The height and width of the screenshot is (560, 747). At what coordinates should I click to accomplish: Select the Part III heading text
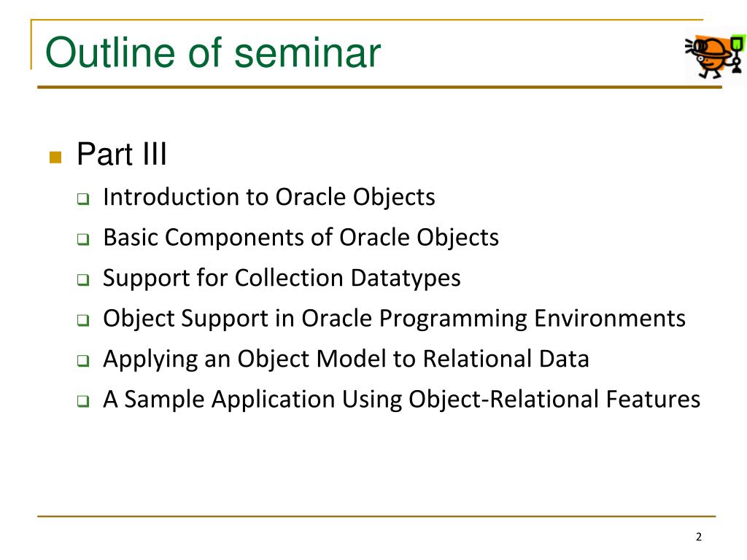(122, 155)
